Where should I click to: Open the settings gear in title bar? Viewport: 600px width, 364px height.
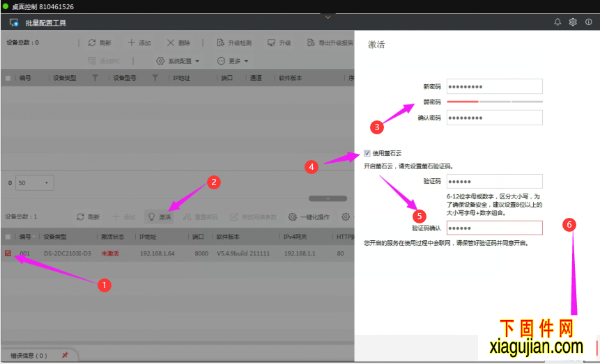pos(573,22)
